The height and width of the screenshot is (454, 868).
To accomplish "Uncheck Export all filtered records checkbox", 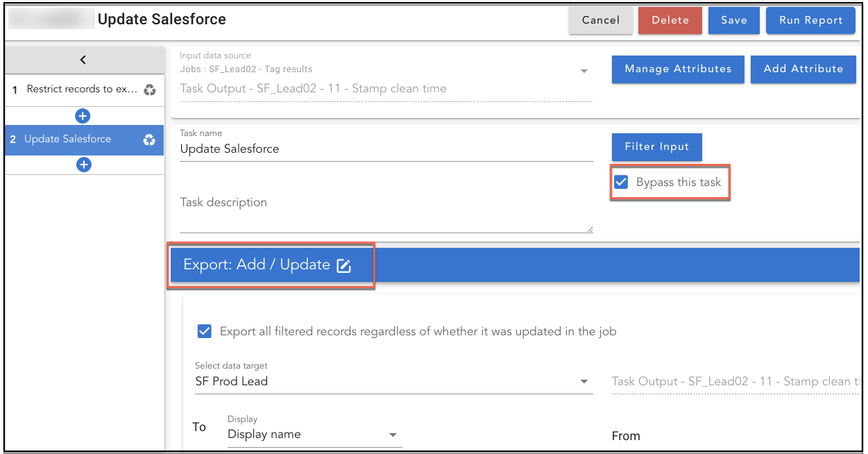I will (x=205, y=331).
